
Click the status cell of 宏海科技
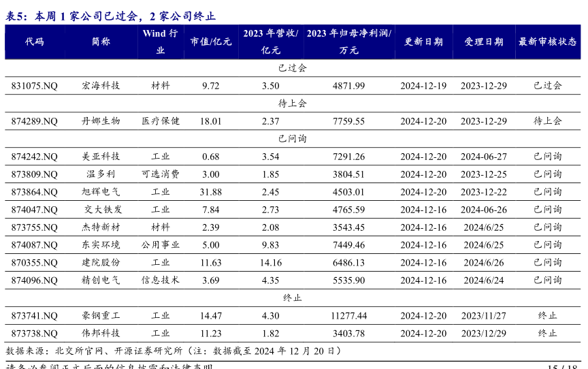click(547, 86)
